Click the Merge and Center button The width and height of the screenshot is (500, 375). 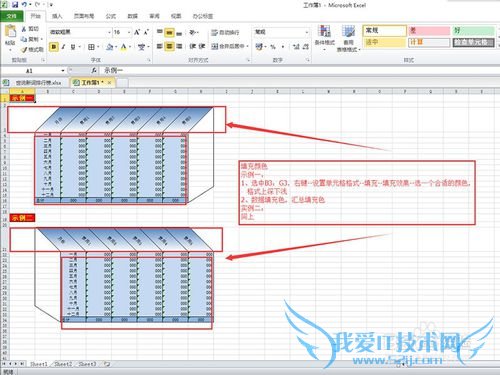pyautogui.click(x=228, y=46)
